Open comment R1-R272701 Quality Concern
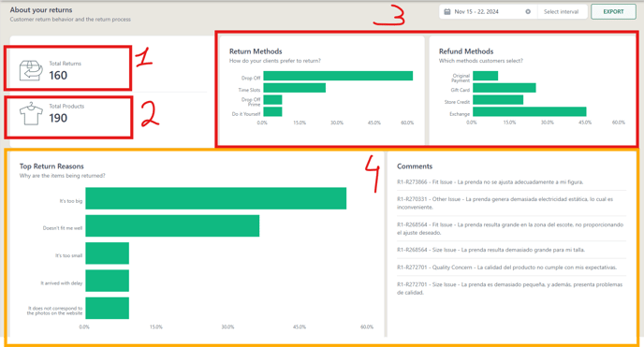The height and width of the screenshot is (347, 644). [x=506, y=267]
